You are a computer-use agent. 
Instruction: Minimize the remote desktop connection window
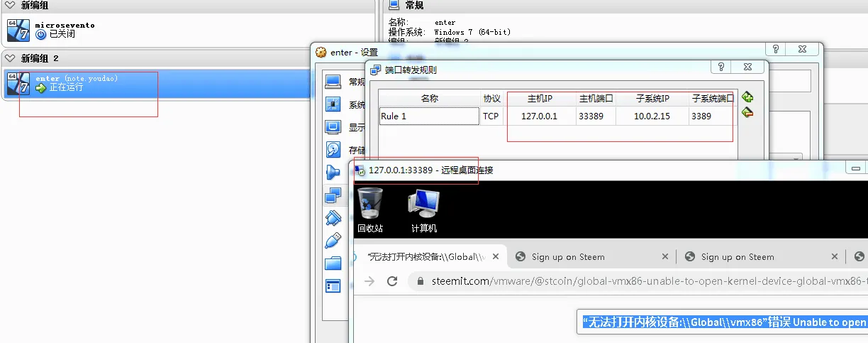857,168
